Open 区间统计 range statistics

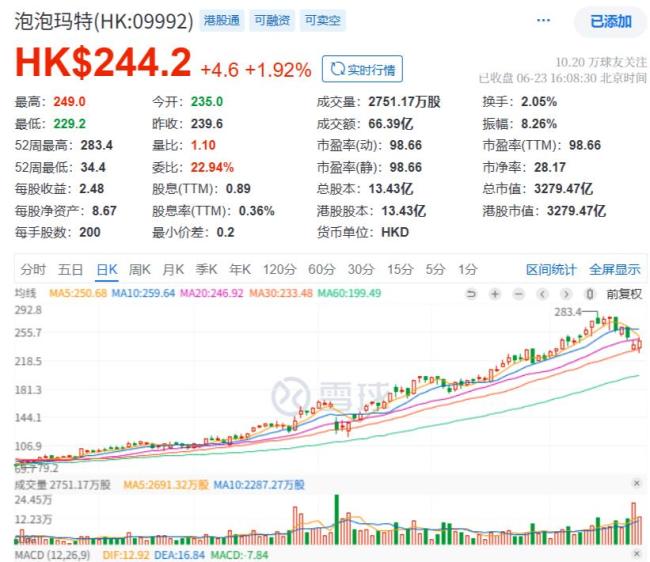click(551, 269)
